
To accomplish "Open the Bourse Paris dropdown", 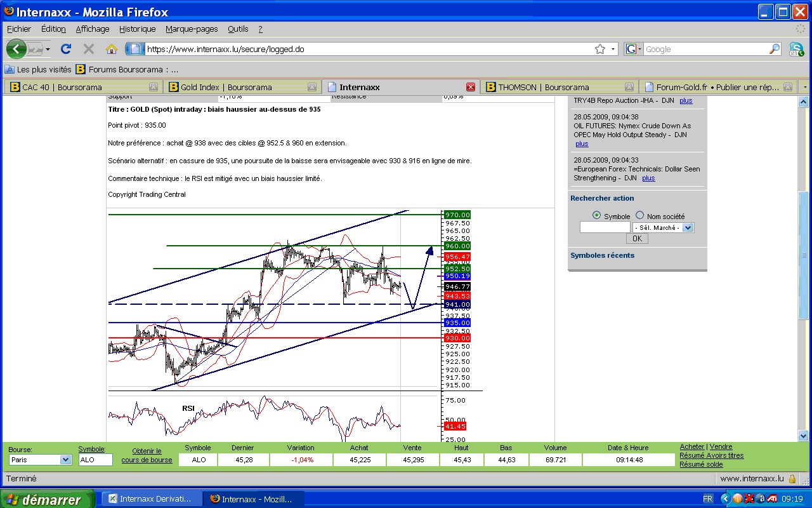I will click(x=65, y=460).
